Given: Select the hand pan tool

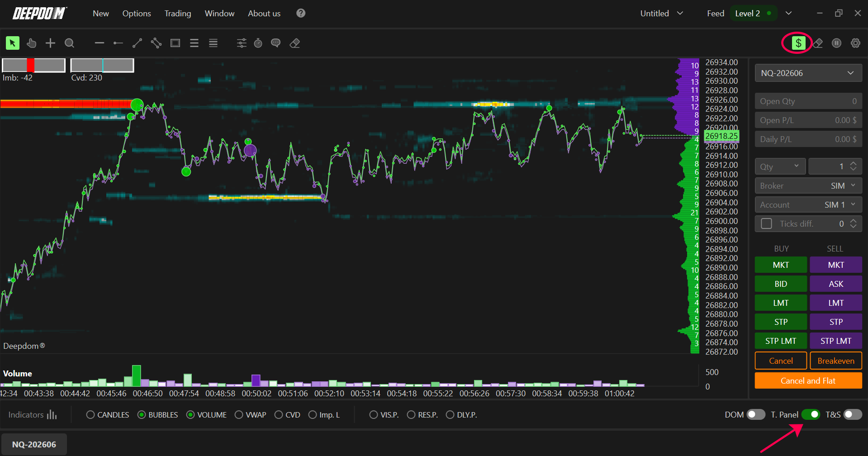Looking at the screenshot, I should click(31, 43).
